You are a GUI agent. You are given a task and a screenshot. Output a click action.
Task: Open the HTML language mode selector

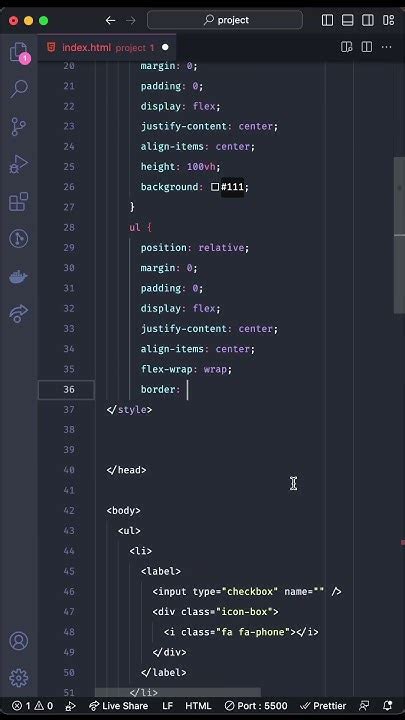[x=198, y=706]
